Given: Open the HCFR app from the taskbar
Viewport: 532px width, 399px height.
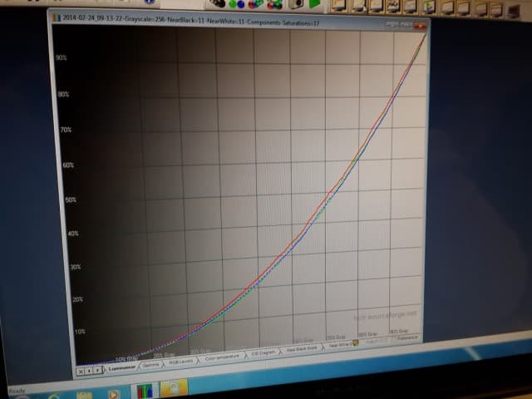Looking at the screenshot, I should [x=145, y=391].
